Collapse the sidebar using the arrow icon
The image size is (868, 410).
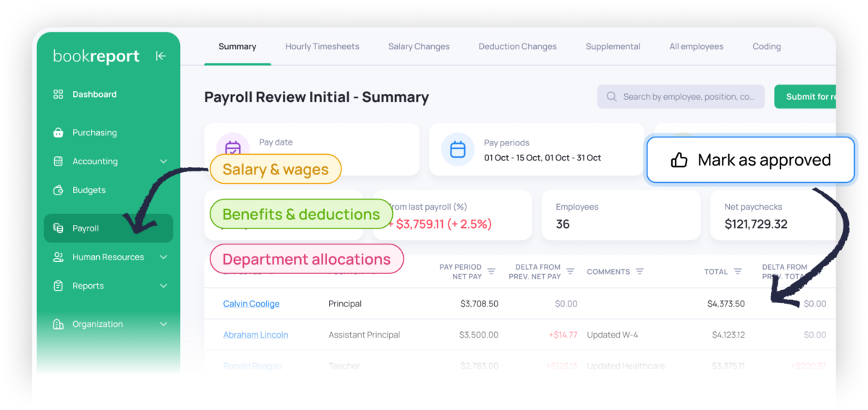point(161,56)
